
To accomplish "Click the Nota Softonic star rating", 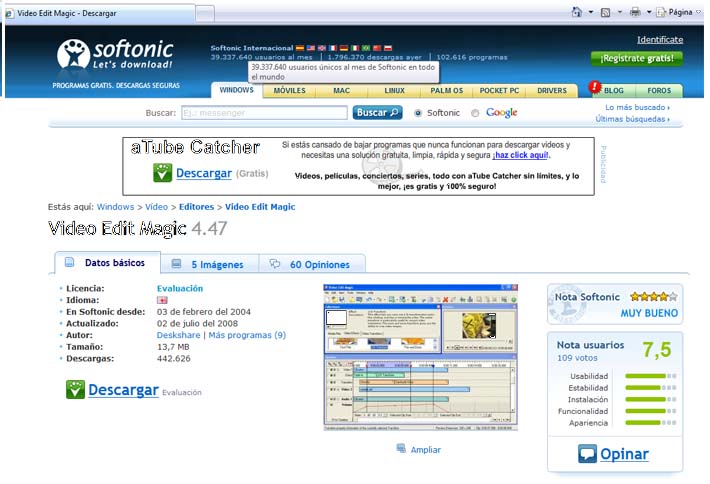I will pos(654,297).
